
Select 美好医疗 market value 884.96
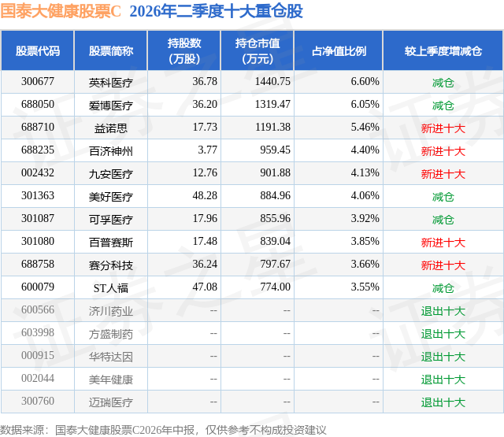point(275,196)
